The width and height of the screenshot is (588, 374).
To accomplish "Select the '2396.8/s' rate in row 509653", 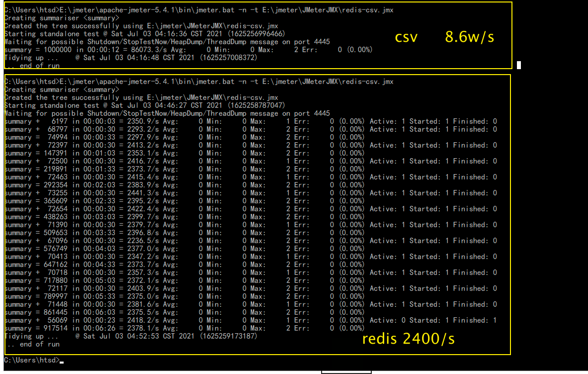I will (143, 233).
